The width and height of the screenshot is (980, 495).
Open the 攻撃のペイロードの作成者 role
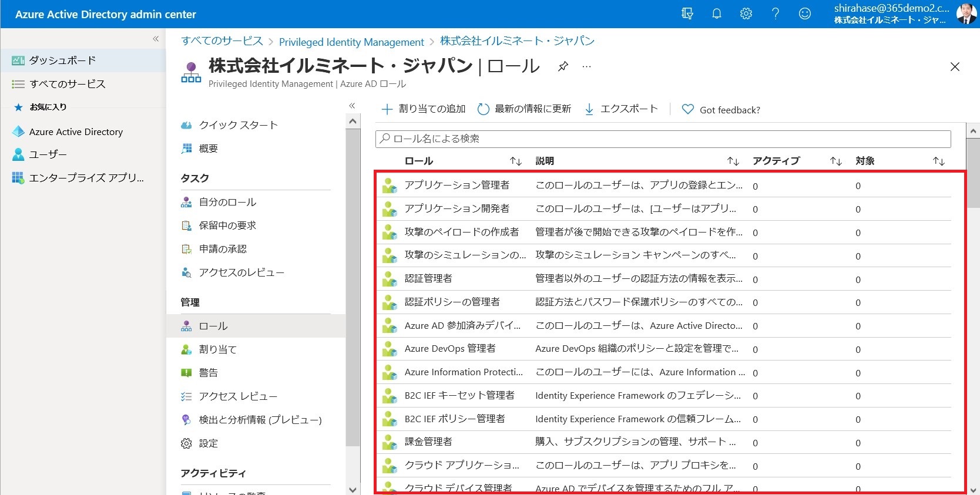[462, 232]
